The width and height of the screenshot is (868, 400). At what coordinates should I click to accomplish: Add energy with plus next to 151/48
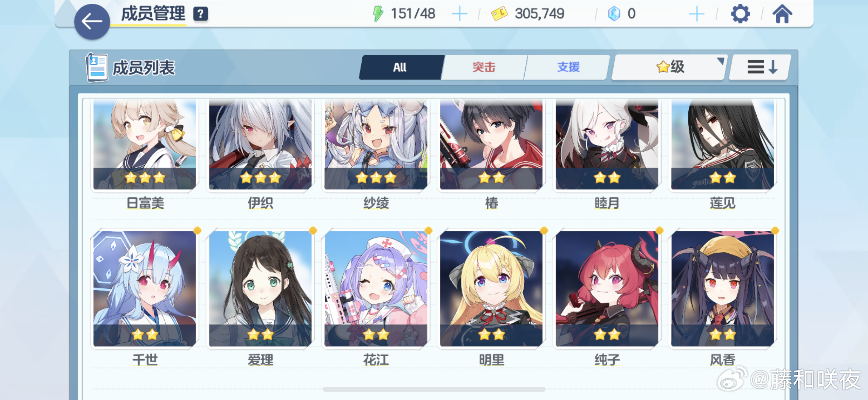pyautogui.click(x=459, y=14)
